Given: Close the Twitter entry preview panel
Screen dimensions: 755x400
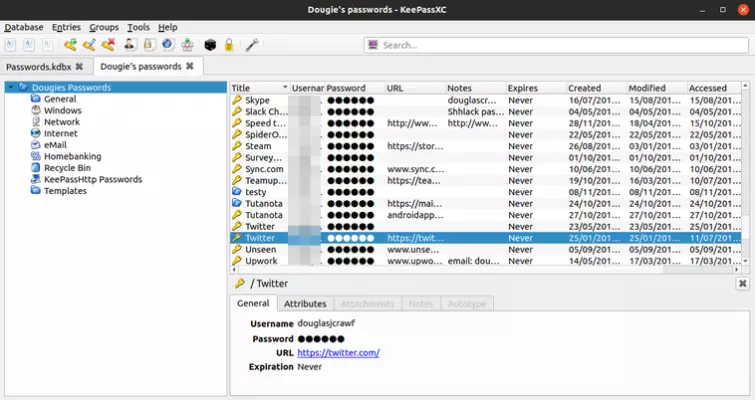Looking at the screenshot, I should click(742, 284).
